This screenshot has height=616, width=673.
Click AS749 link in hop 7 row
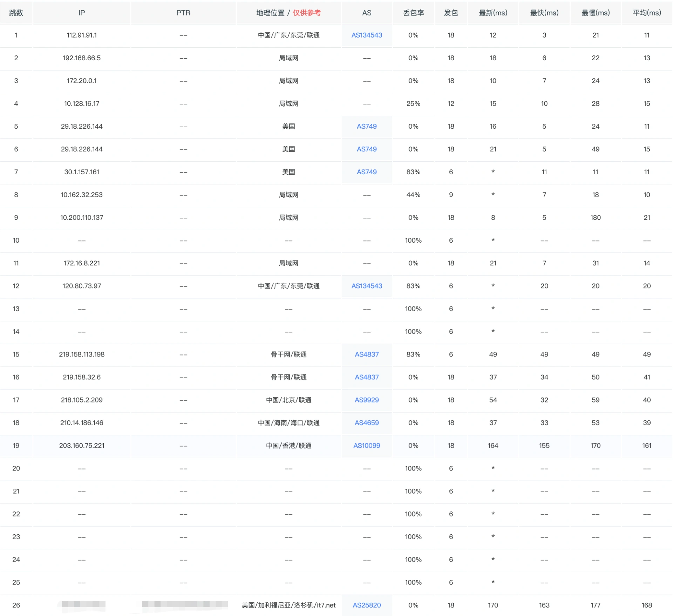(367, 172)
